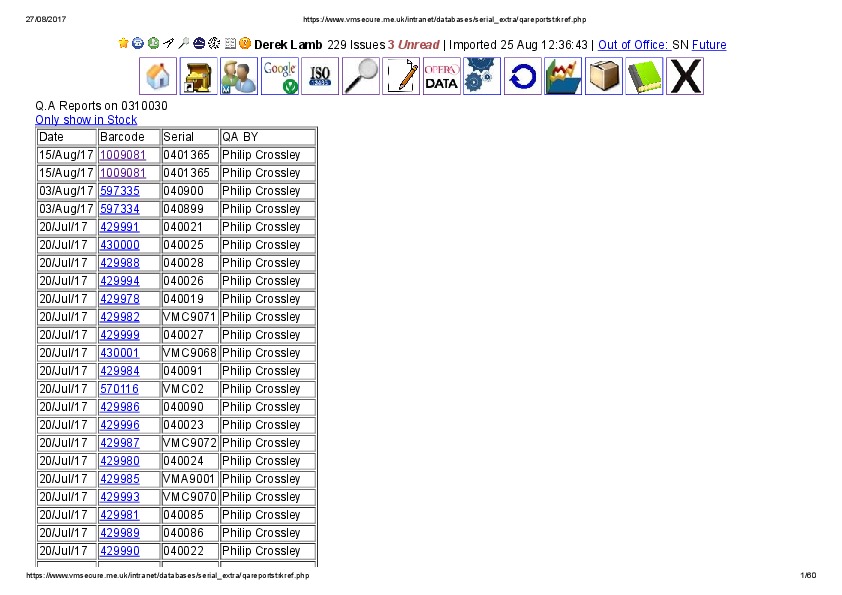
Task: Open the Google search icon
Action: click(280, 77)
